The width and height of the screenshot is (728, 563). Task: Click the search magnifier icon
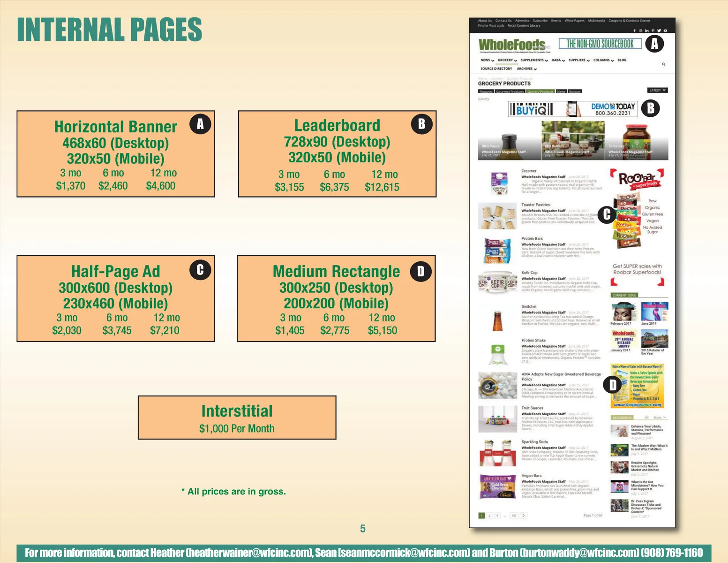(x=664, y=64)
